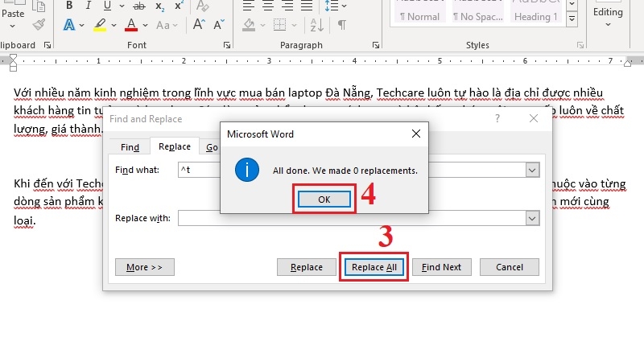
Task: Toggle Superscript formatting
Action: point(179,6)
